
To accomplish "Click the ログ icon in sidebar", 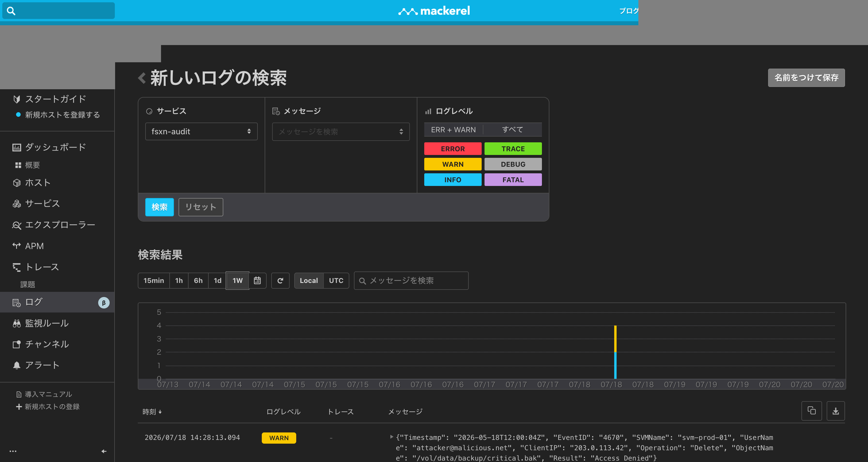I will coord(17,303).
